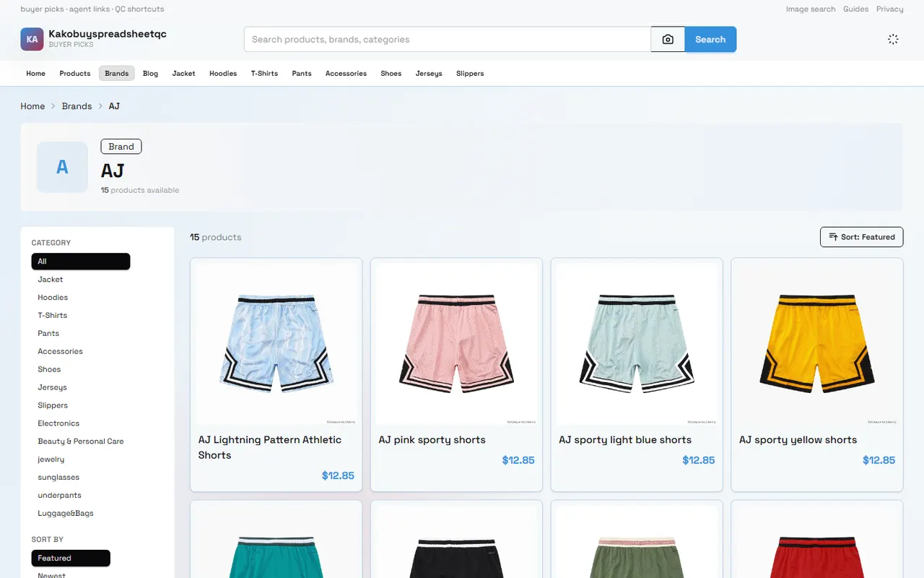Toggle the theme icon at top right
Viewport: 924px width, 578px height.
pyautogui.click(x=893, y=39)
